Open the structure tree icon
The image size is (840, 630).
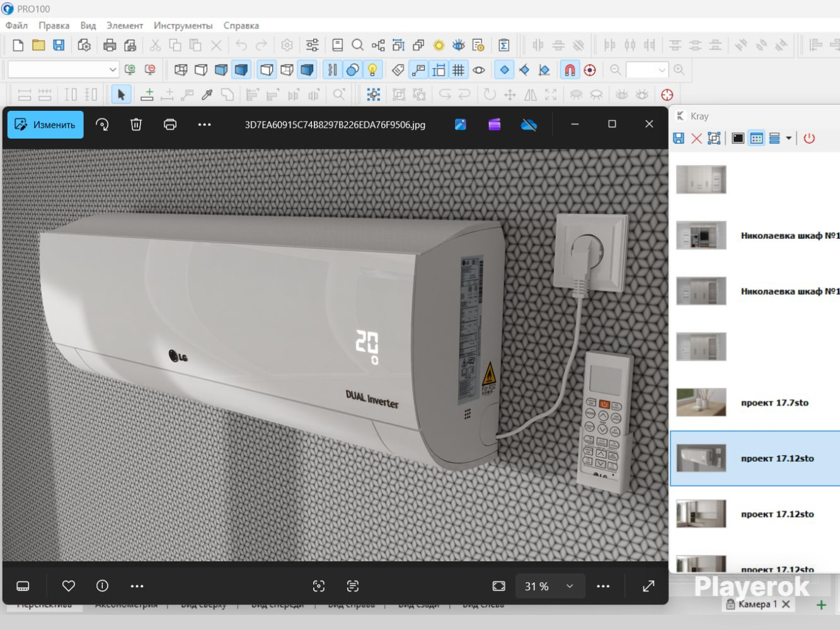click(378, 45)
